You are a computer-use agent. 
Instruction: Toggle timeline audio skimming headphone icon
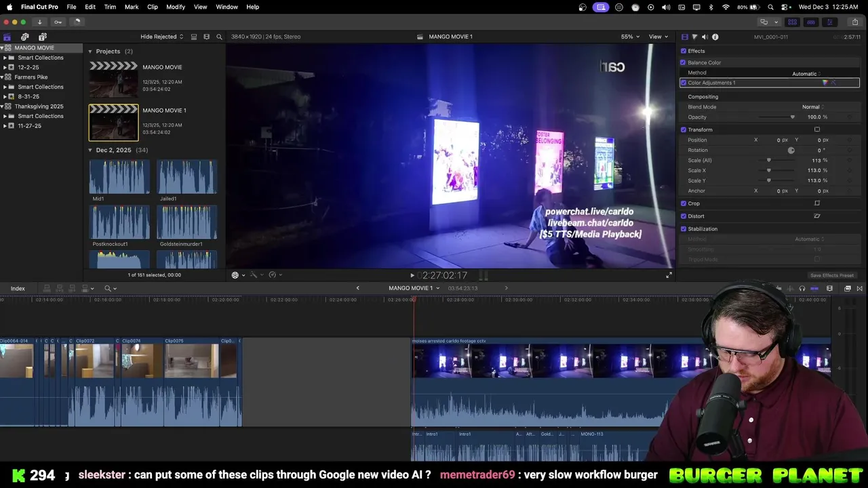tap(802, 289)
